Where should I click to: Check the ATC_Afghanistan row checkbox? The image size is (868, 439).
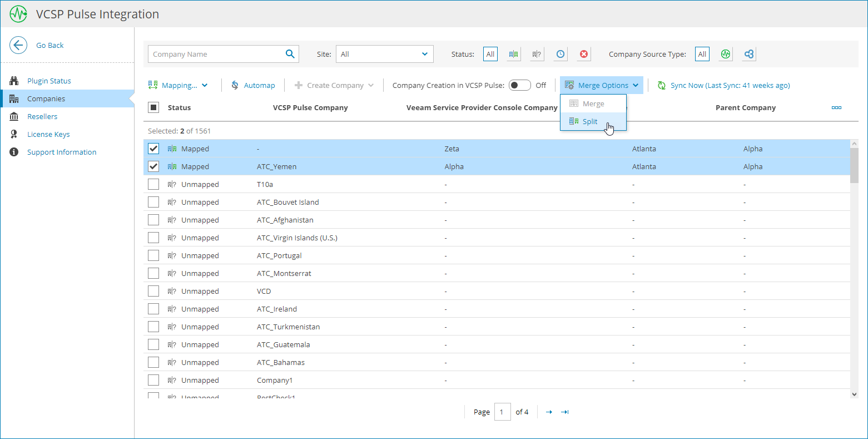153,220
